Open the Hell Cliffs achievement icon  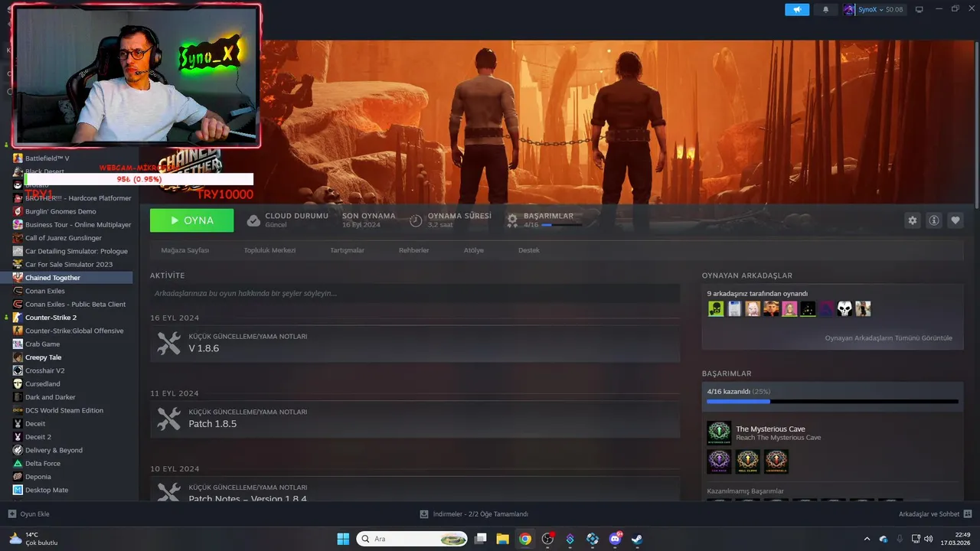[x=747, y=461]
